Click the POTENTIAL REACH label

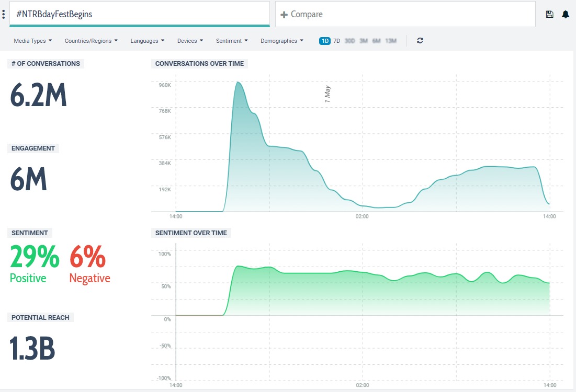[40, 317]
